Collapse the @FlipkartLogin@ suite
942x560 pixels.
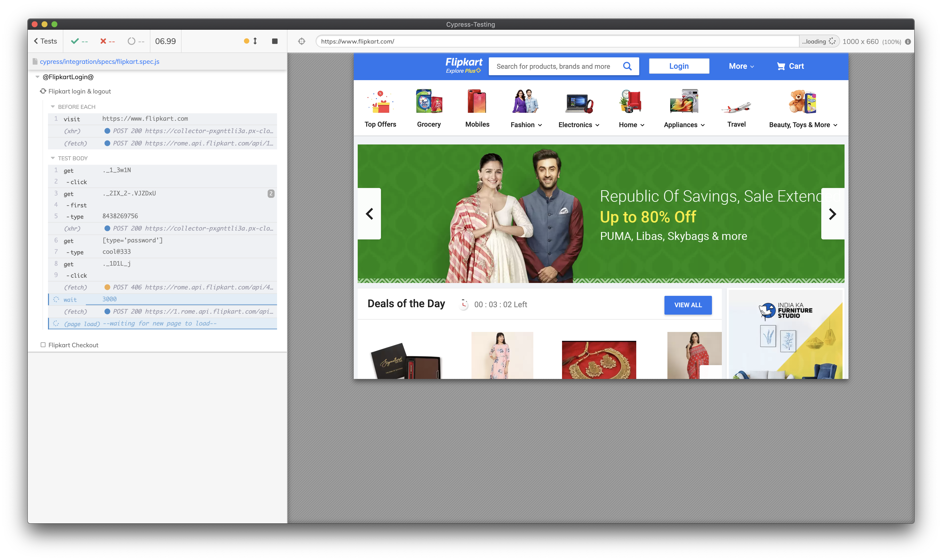point(37,77)
